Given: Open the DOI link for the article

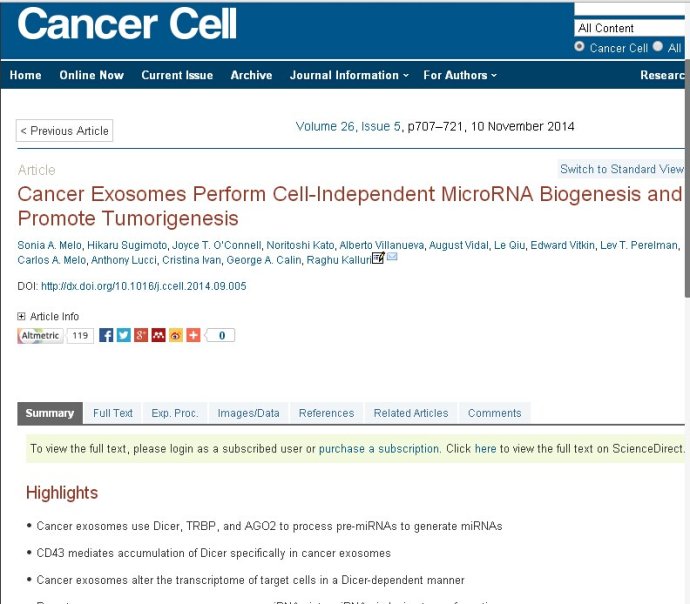Looking at the screenshot, I should click(143, 286).
